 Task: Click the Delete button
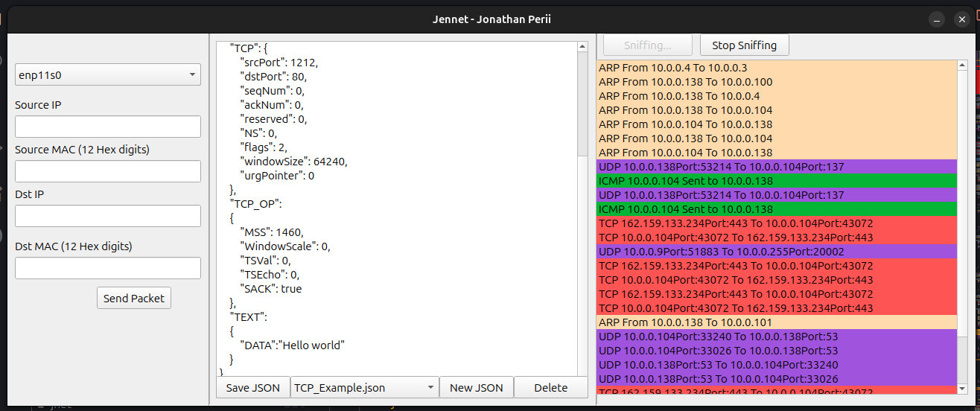pos(551,387)
